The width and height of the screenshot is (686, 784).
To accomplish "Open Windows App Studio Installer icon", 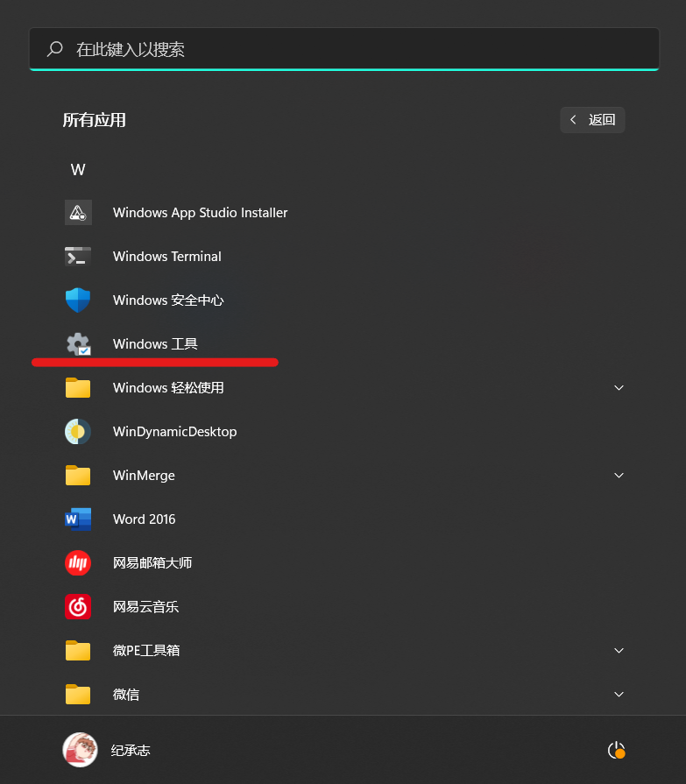I will pyautogui.click(x=78, y=213).
